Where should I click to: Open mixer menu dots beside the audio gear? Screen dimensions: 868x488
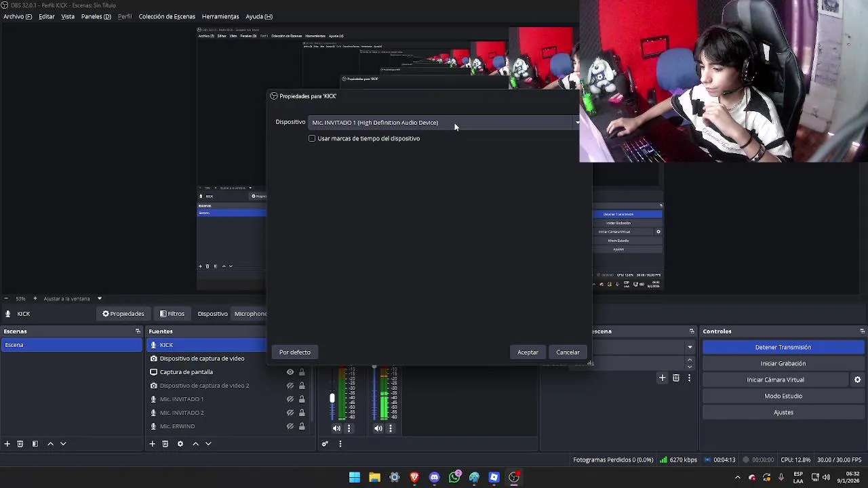coord(340,443)
